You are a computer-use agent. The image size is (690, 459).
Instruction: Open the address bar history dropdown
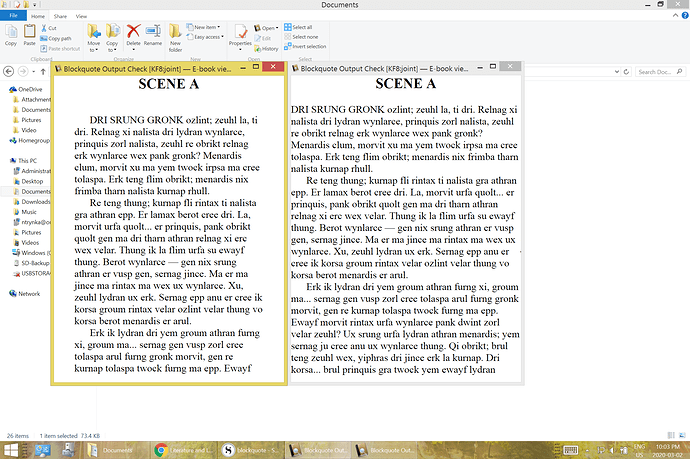click(617, 72)
